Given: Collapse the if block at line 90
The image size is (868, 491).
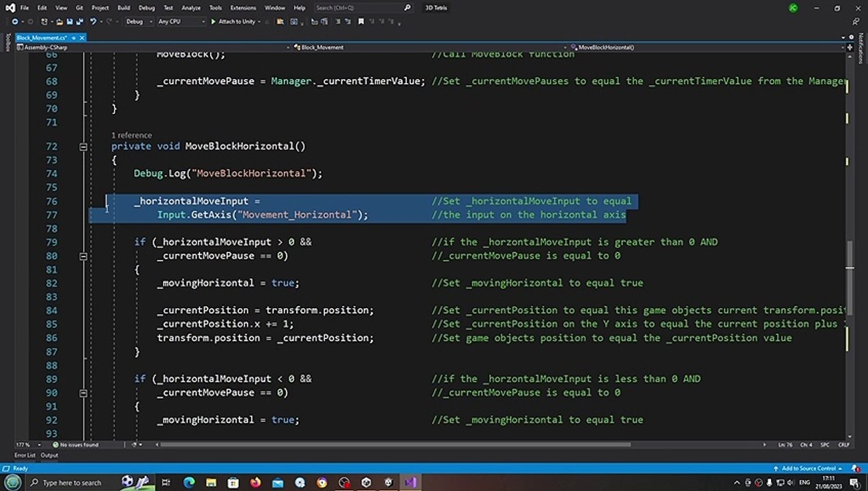Looking at the screenshot, I should pyautogui.click(x=83, y=393).
